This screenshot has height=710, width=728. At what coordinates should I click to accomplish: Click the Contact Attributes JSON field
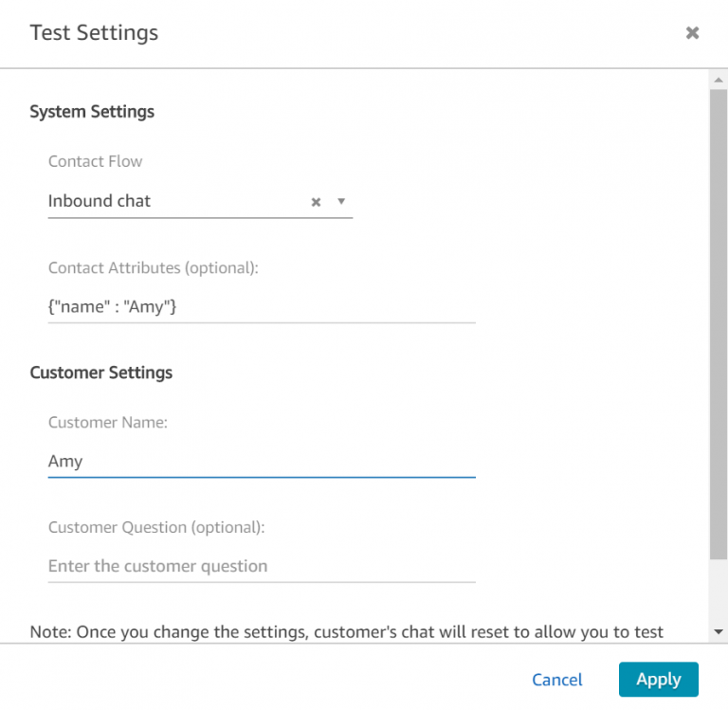(261, 305)
